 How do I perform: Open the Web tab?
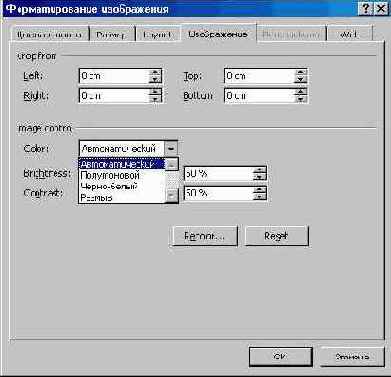point(349,34)
